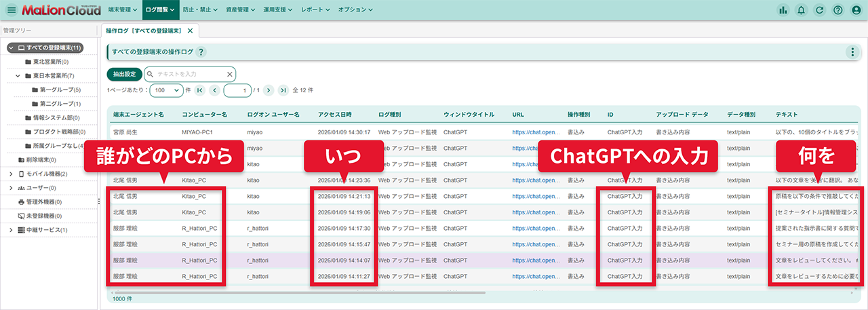Click the 2026/01/09 14:30:17 timestamp cell

(x=344, y=132)
